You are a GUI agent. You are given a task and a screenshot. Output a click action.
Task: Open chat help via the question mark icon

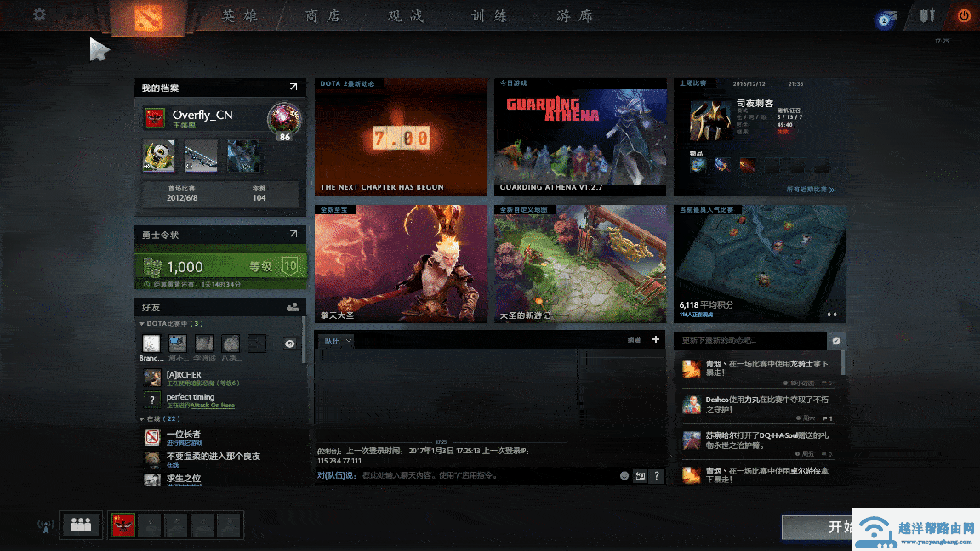pyautogui.click(x=656, y=476)
